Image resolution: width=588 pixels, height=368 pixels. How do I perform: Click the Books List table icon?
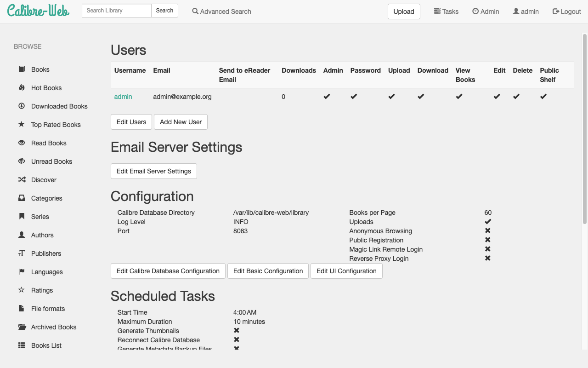(22, 345)
